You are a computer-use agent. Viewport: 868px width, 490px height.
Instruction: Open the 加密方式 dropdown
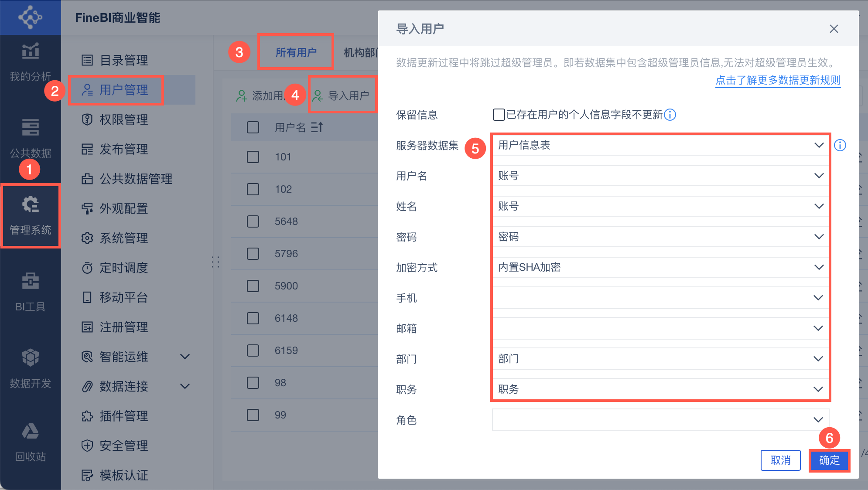[660, 267]
